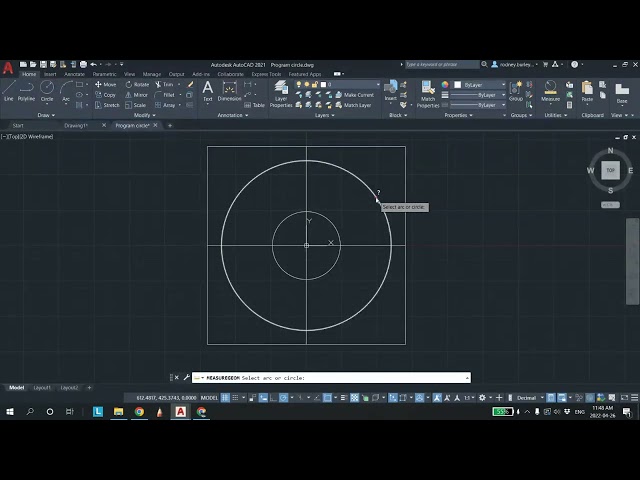Expand the Annotation panel
The width and height of the screenshot is (640, 480).
[233, 116]
